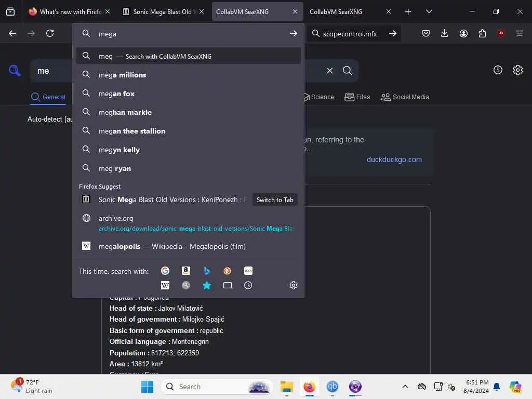
Task: Open the taskbar clock showing 6:51 PM
Action: tap(476, 387)
